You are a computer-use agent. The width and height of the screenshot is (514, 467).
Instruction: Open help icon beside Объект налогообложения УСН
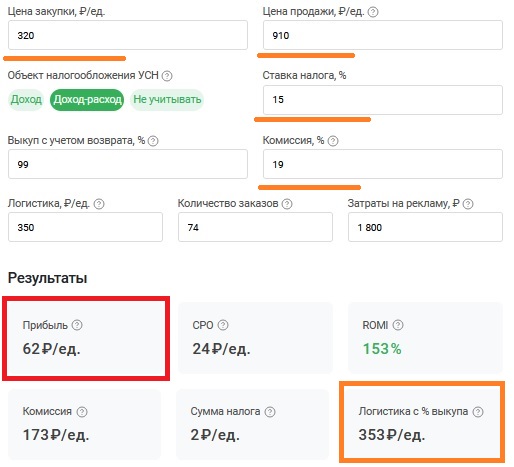click(x=167, y=76)
